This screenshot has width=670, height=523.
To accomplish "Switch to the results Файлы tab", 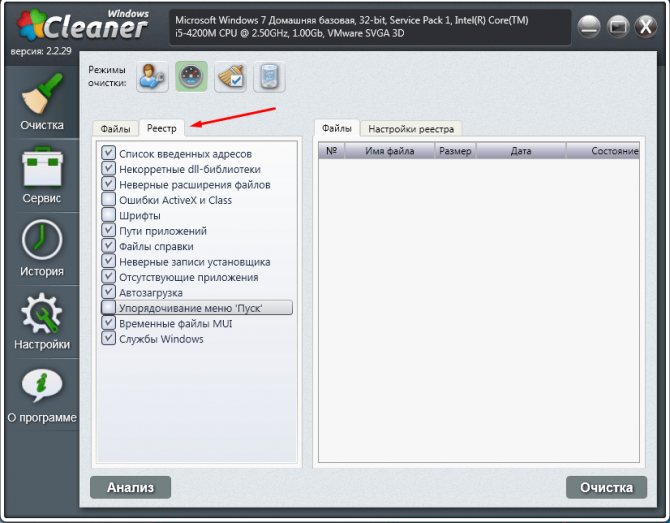I will pyautogui.click(x=337, y=128).
